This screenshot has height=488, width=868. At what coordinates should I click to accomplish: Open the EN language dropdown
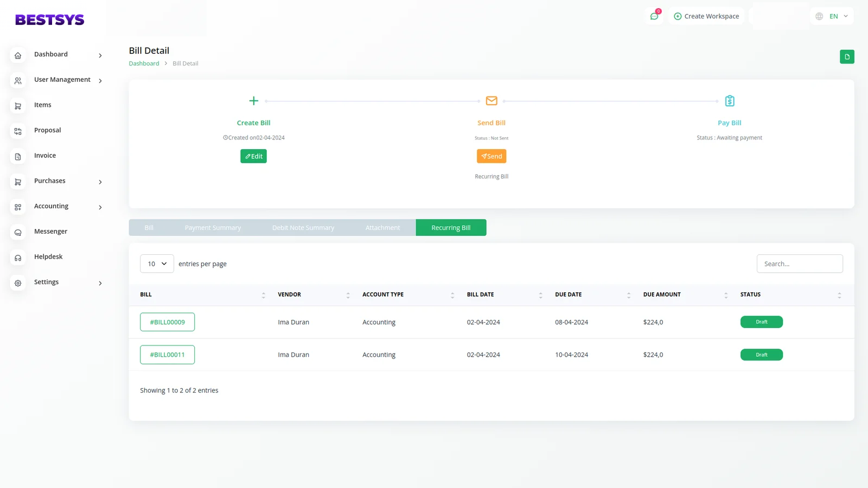[x=832, y=16]
